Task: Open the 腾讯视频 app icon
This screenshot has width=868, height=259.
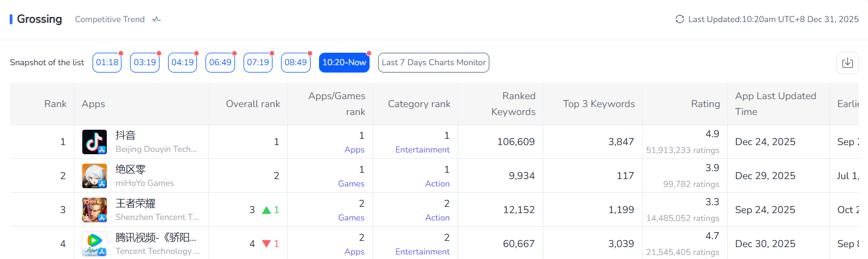Action: [94, 244]
